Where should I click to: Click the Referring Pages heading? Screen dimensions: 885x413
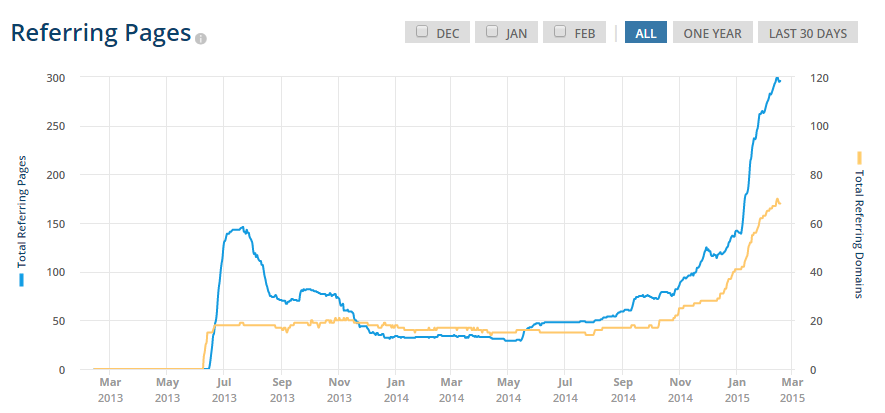pyautogui.click(x=100, y=33)
